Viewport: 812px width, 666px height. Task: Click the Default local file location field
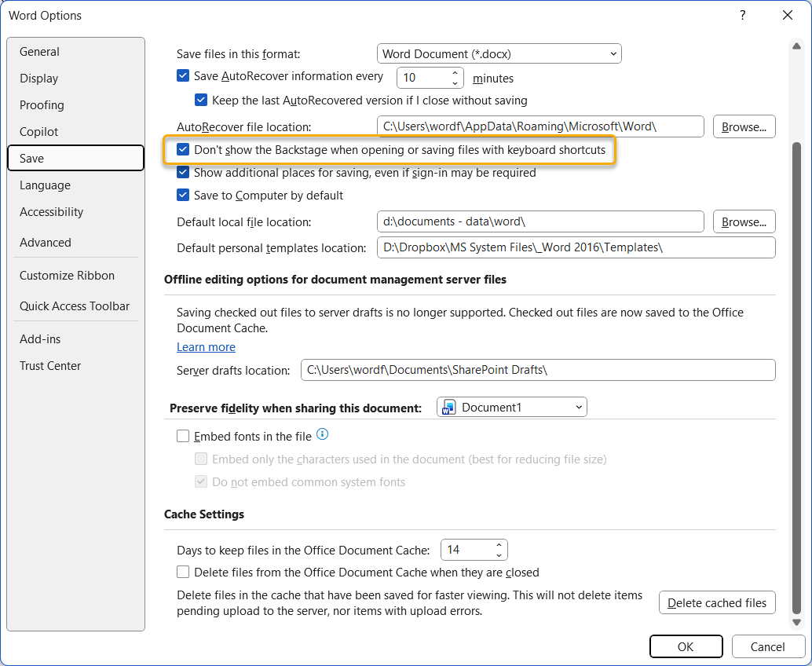coord(540,221)
